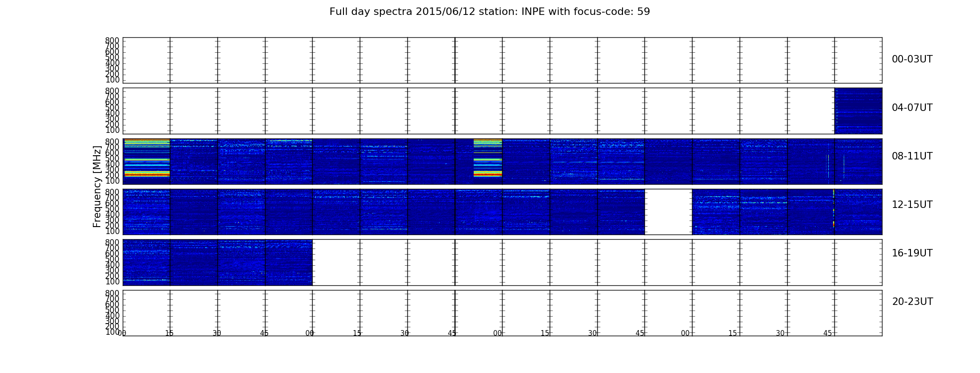Viewport: 980px width, 373px height.
Task: Click the empty 20-23UT spectrum panel
Action: click(x=502, y=313)
